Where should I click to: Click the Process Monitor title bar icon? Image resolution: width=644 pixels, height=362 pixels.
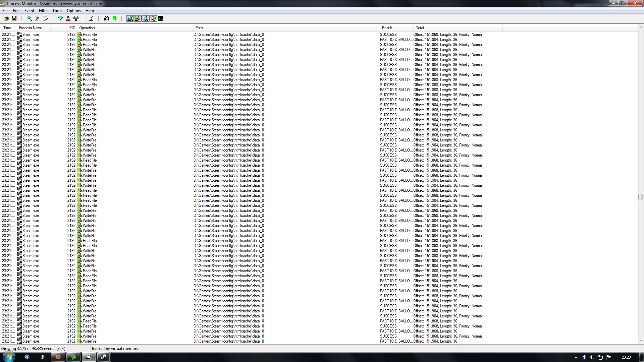tap(3, 3)
